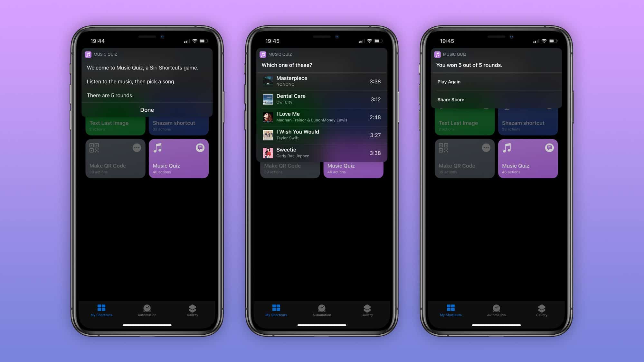Tap Done on Music Quiz welcome screen
Image resolution: width=644 pixels, height=362 pixels.
[147, 110]
